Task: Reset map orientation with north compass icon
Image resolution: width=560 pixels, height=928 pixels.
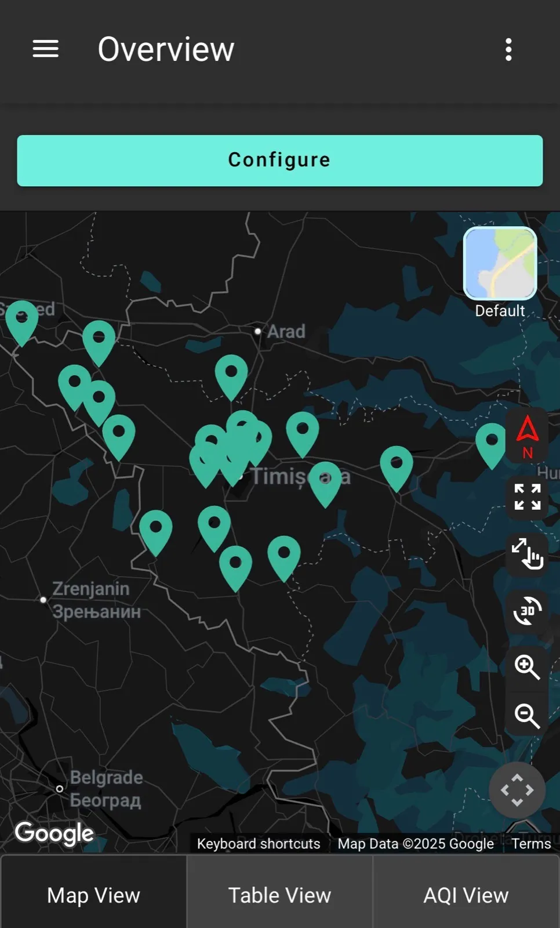Action: (527, 437)
